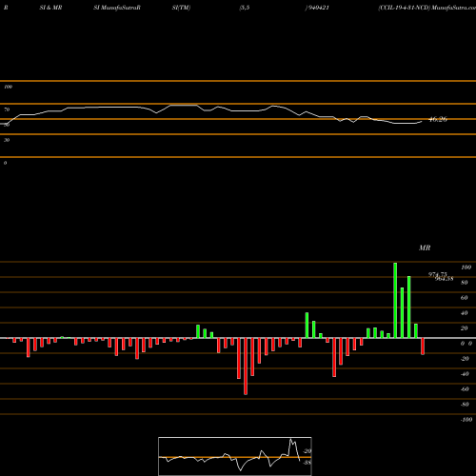Select the tallest green MR histogram bar
Image resolution: width=476 pixels, height=476 pixels.
pos(395,300)
